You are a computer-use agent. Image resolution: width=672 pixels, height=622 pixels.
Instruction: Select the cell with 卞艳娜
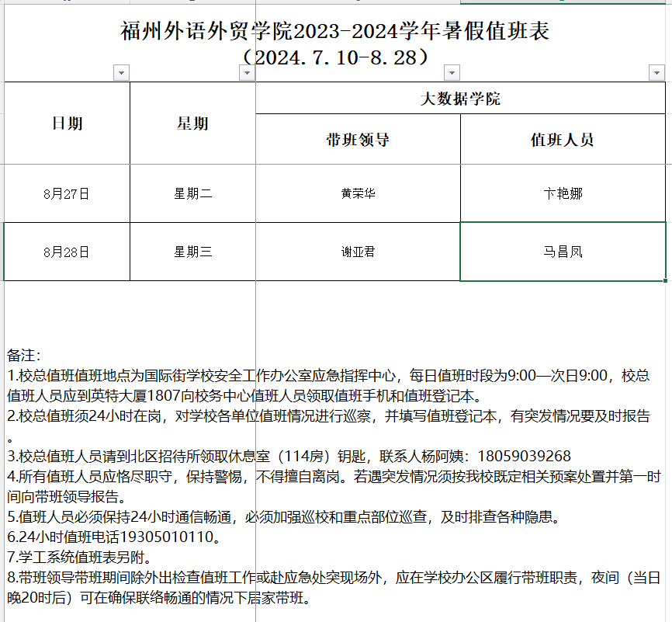pos(563,193)
